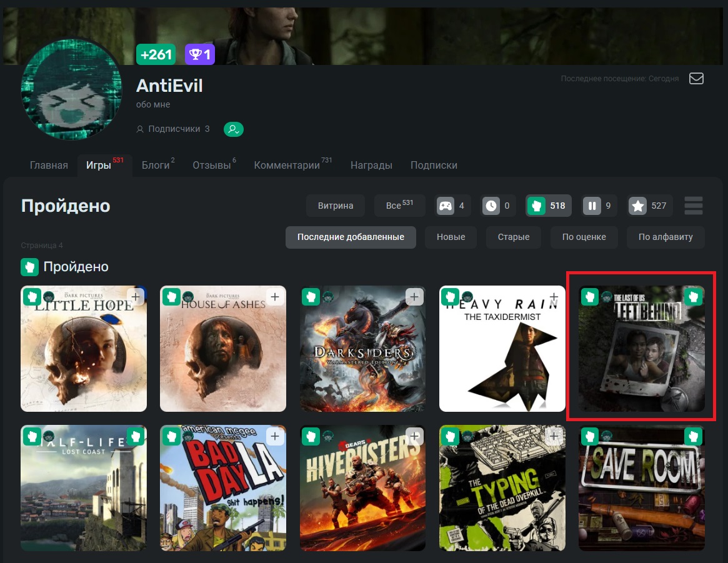Image resolution: width=728 pixels, height=563 pixels.
Task: Click top-right green badge on Lost Coast
Action: pyautogui.click(x=136, y=436)
